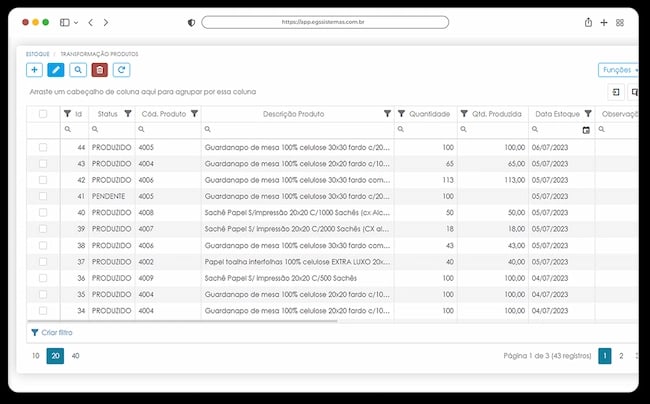650x404 pixels.
Task: Click the horizontal scrollbar below the table
Action: click(x=182, y=321)
